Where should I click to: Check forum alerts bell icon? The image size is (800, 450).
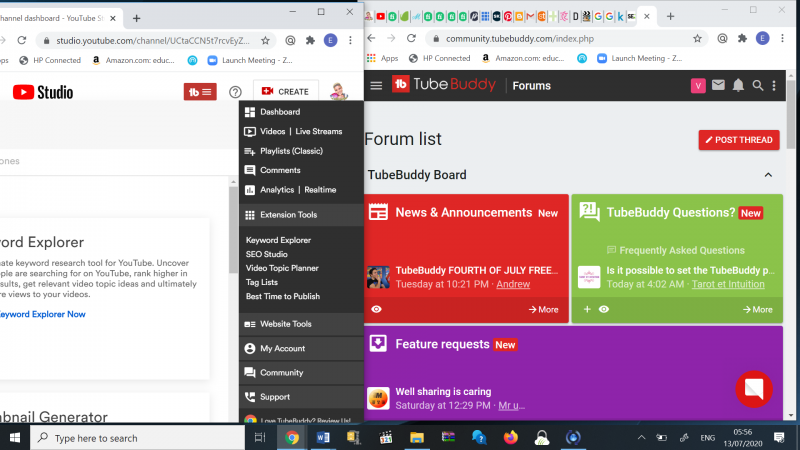738,86
